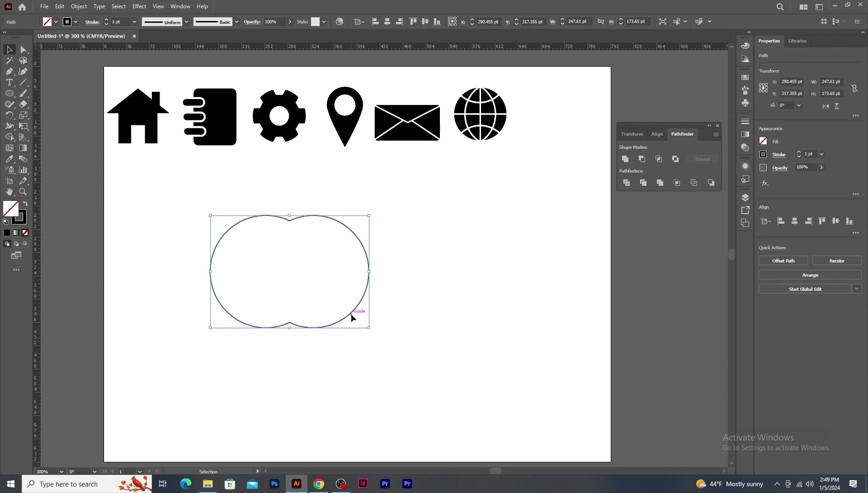This screenshot has width=868, height=493.
Task: Apply Minus Front shape mode
Action: click(642, 159)
